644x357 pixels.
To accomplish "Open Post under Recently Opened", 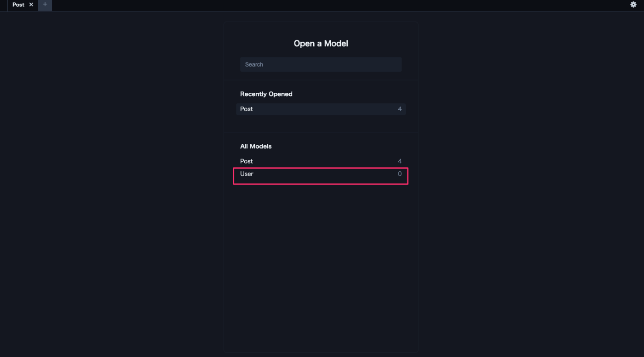I will coord(321,109).
